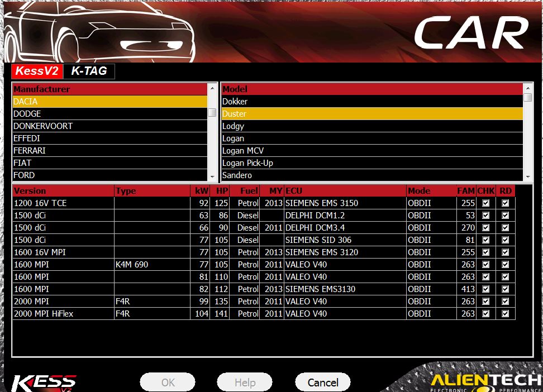Pick DONKERVOORT as manufacturer
The width and height of the screenshot is (543, 392).
tap(110, 126)
